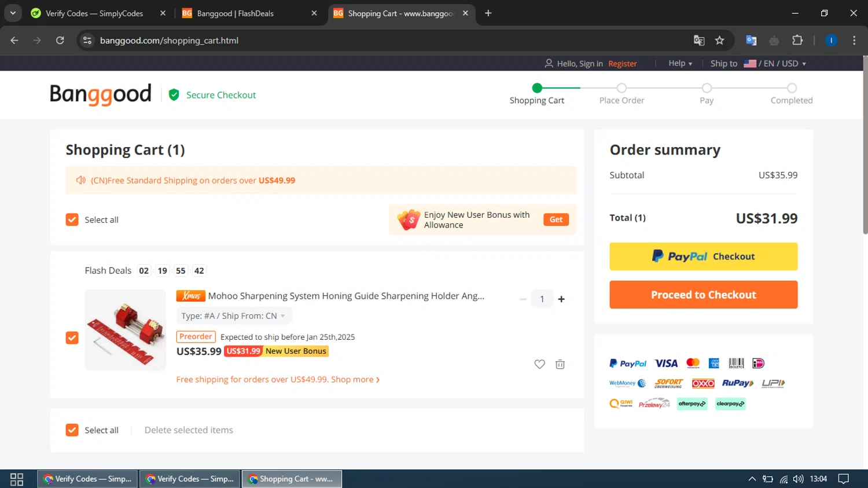Viewport: 868px width, 488px height.
Task: Open the Shopping Cart taskbar window
Action: [x=292, y=479]
